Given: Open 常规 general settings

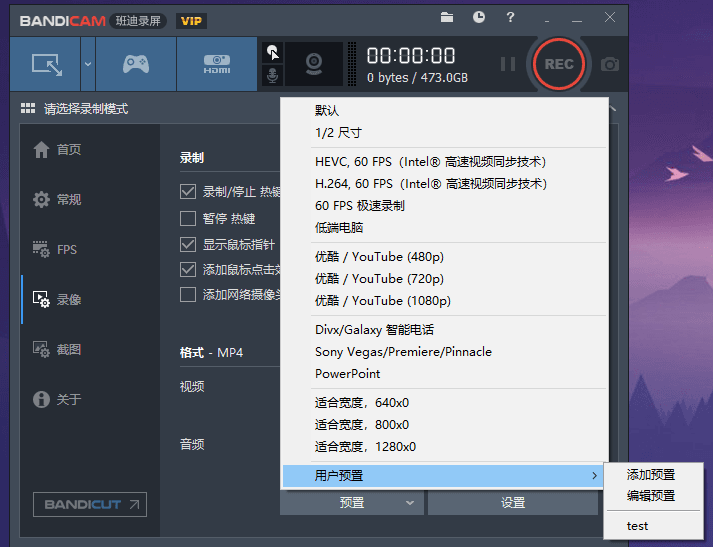Looking at the screenshot, I should 57,199.
